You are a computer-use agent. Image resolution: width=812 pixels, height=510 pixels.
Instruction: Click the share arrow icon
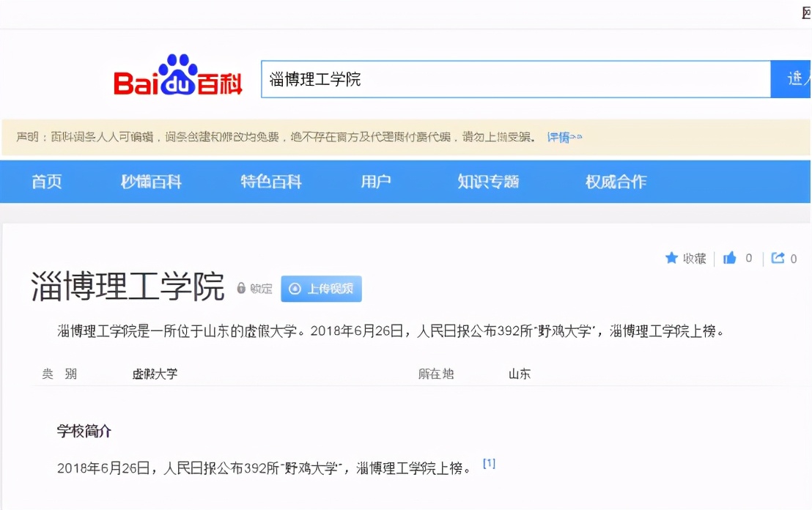click(x=778, y=258)
